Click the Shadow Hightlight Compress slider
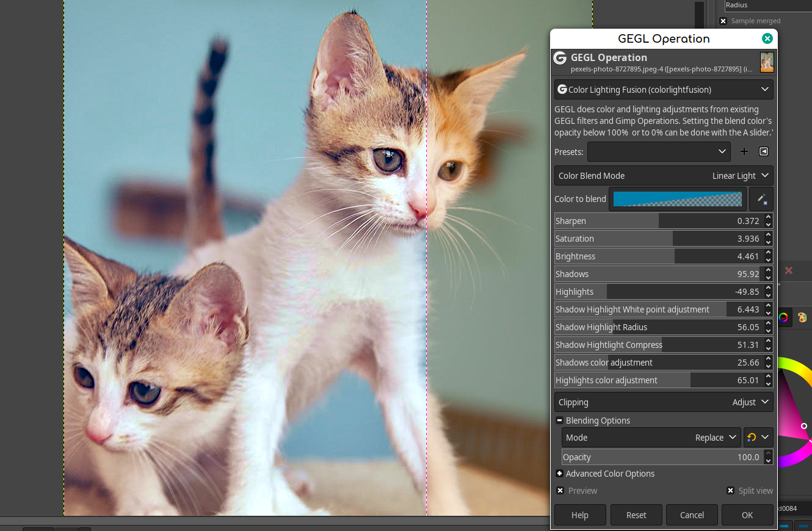The image size is (812, 531). pos(659,345)
